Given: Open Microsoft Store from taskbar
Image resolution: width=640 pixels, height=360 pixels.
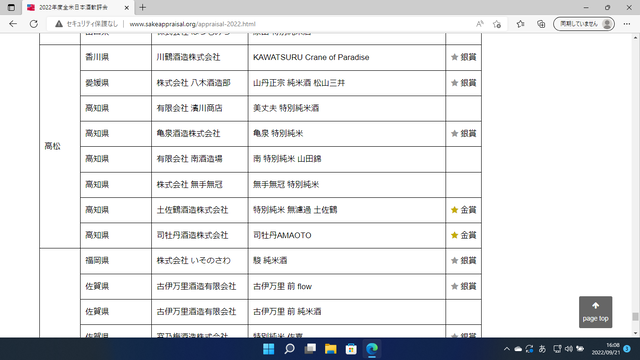Looking at the screenshot, I should click(351, 349).
